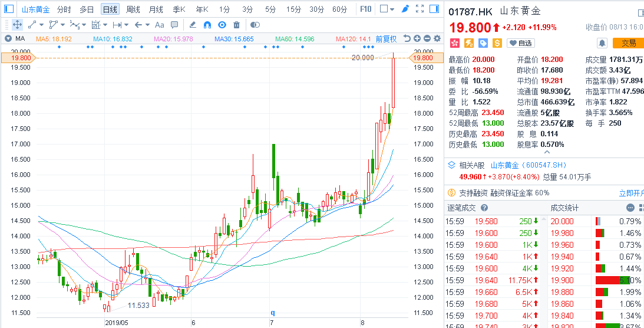
Task: Zoom in with the plus circle icon
Action: click(417, 38)
